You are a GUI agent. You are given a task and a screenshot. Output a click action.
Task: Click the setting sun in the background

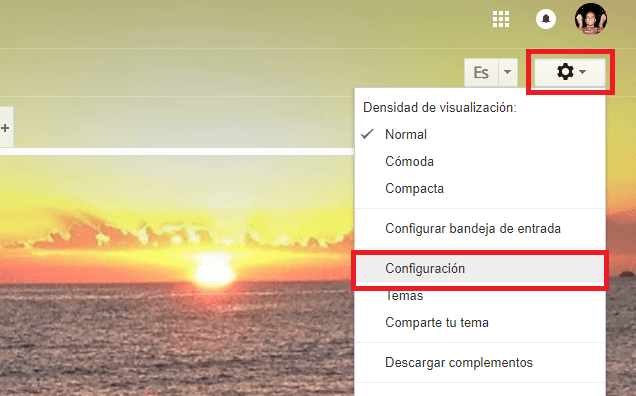(214, 269)
